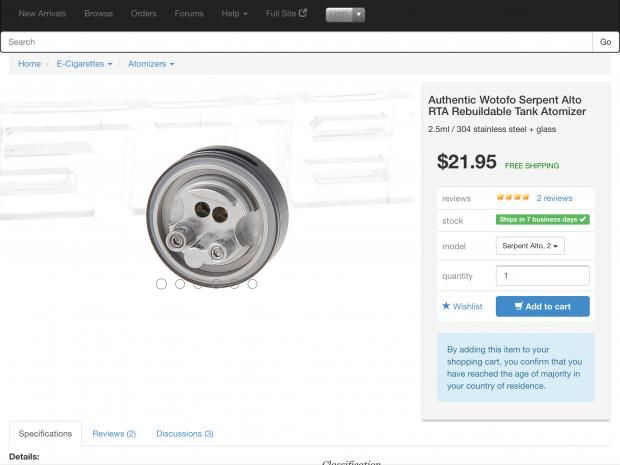Add item to Wishlist
Viewport: 620px width, 465px height.
tap(462, 306)
